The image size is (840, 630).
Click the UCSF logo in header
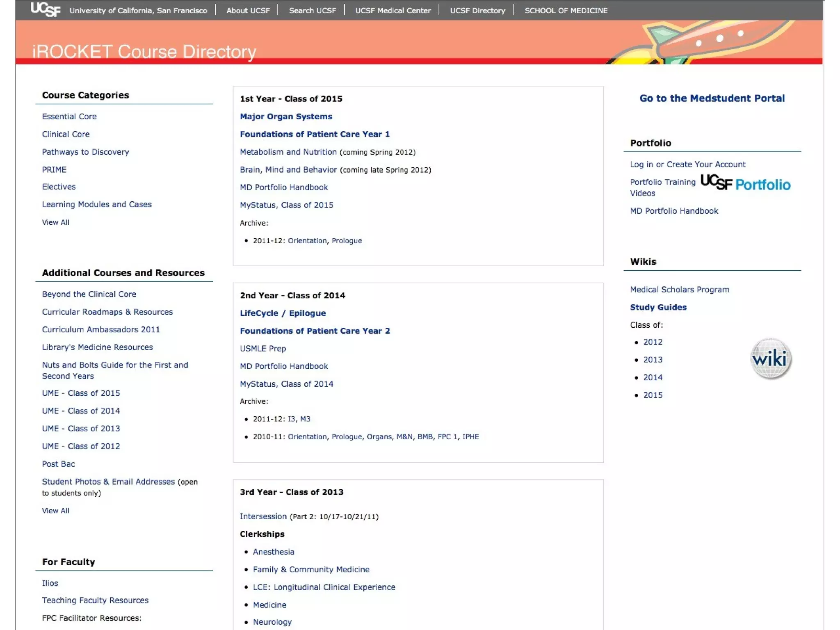[45, 9]
